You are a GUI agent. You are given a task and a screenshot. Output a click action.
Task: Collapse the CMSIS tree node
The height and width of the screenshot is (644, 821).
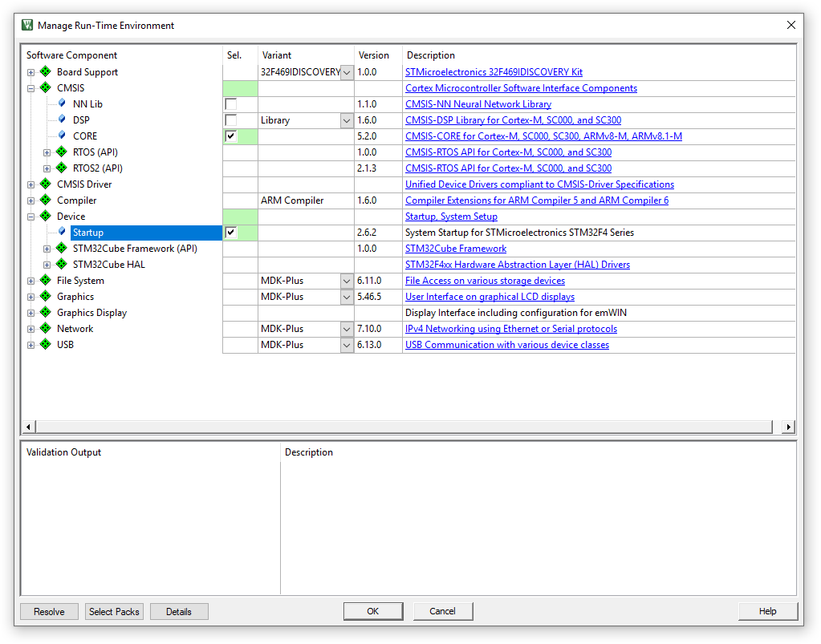(30, 88)
